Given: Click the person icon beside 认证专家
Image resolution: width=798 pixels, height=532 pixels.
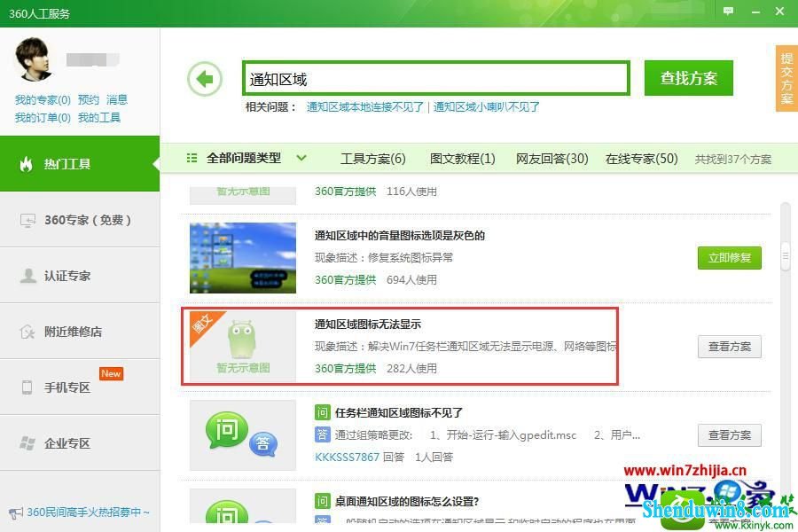Looking at the screenshot, I should pos(27,276).
